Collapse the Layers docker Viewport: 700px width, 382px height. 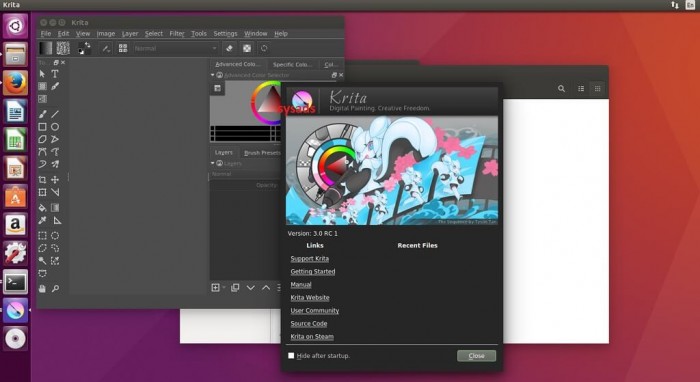pos(212,163)
